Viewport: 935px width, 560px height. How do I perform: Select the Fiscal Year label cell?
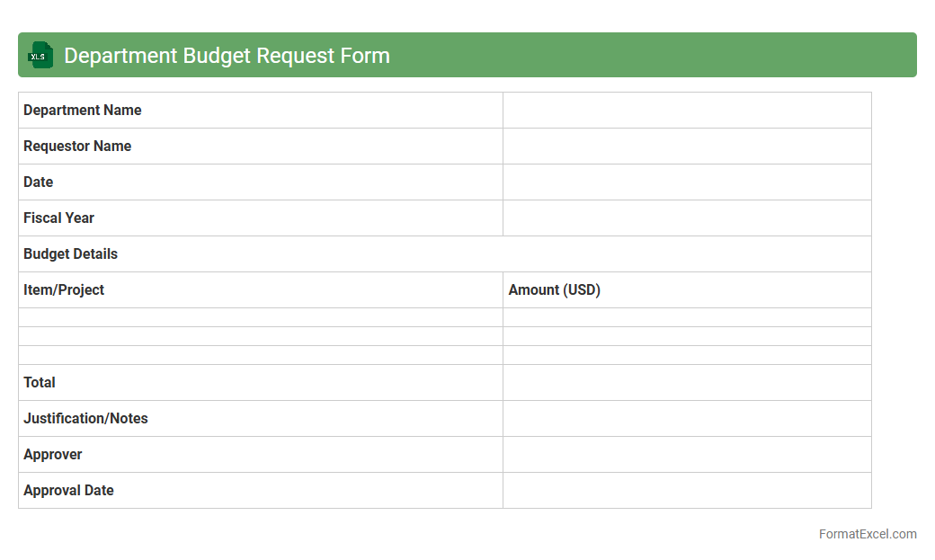260,218
